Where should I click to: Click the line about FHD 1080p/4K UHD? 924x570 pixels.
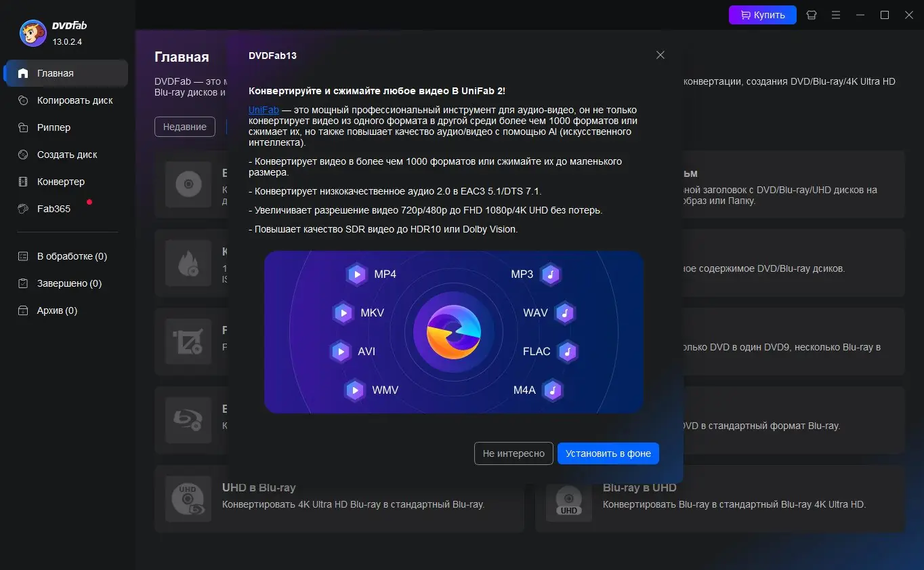pos(425,210)
